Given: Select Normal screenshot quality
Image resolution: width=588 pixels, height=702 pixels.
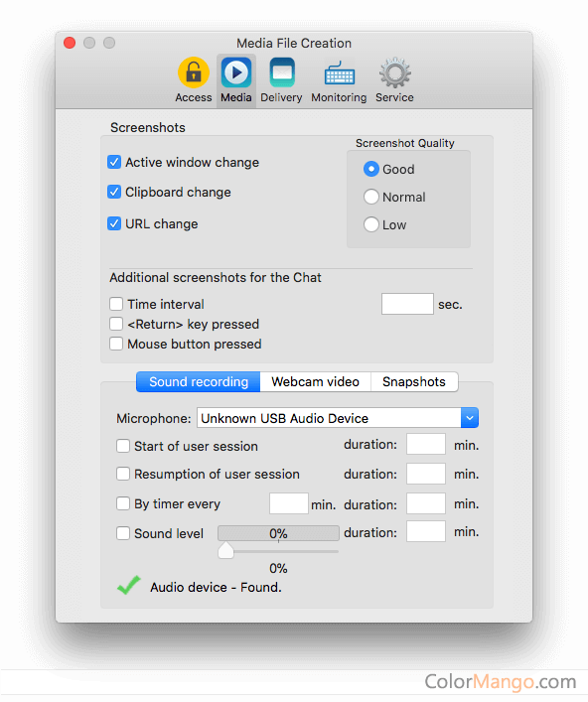Looking at the screenshot, I should point(370,197).
